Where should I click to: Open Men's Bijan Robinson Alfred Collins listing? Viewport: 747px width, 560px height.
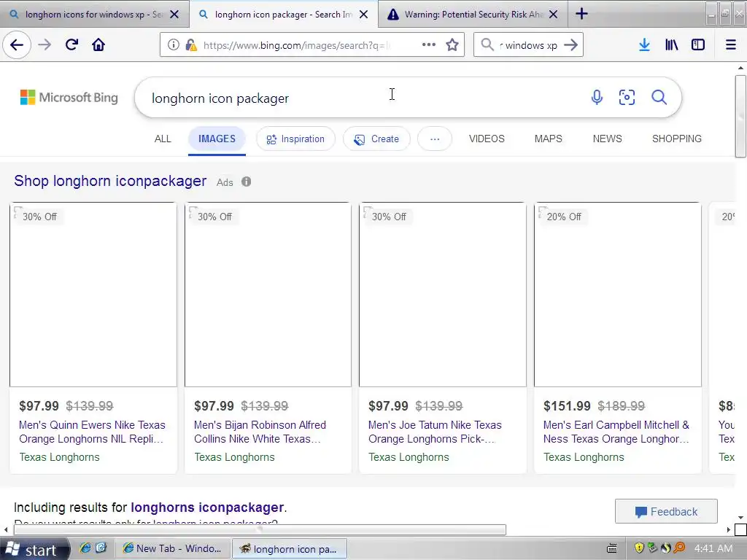260,432
